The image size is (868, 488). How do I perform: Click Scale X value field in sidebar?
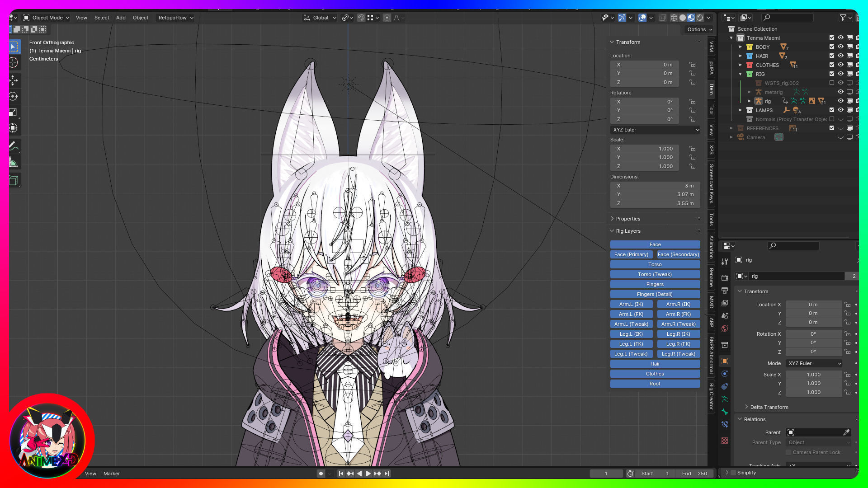click(x=645, y=149)
